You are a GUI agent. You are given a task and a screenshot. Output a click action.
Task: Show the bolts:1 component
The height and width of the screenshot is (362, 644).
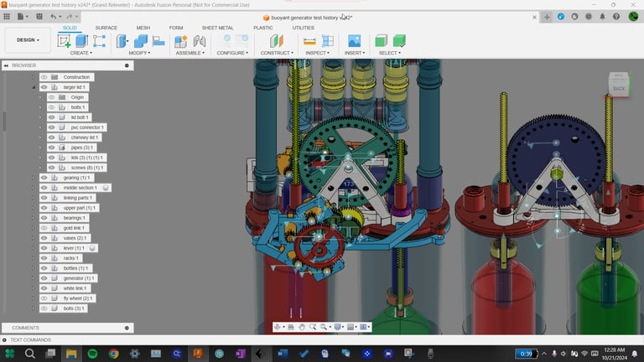coord(51,107)
